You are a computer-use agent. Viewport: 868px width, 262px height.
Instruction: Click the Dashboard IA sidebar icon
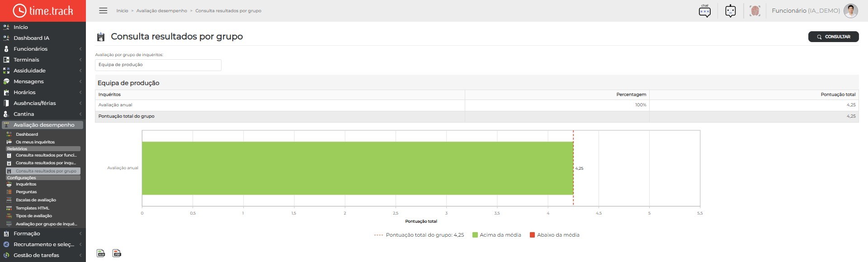point(6,38)
